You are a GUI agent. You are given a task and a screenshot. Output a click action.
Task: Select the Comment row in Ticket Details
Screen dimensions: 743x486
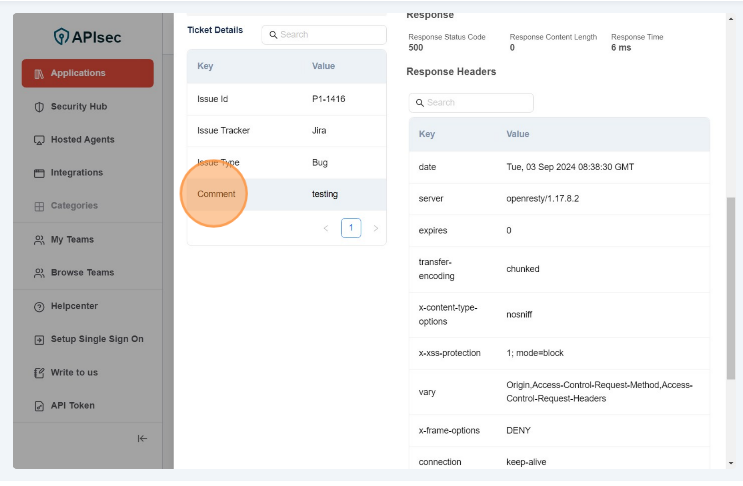tap(286, 194)
